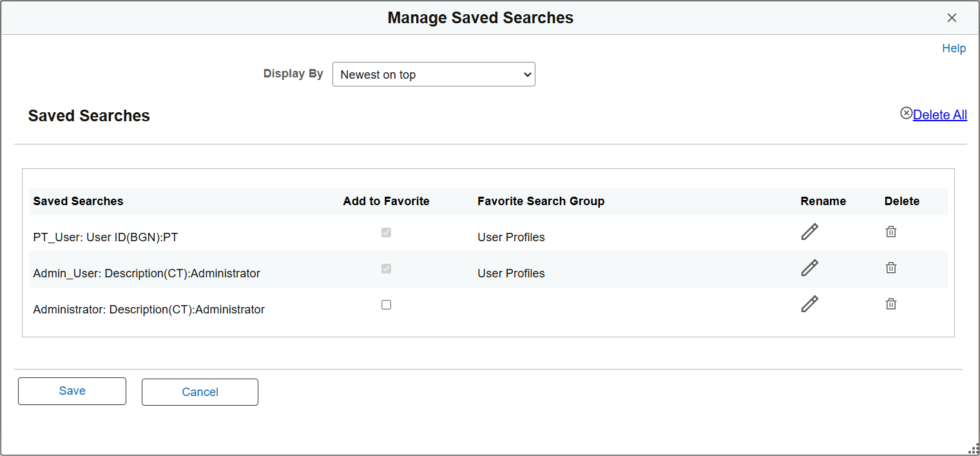Click the Saved Searches column header
The height and width of the screenshot is (456, 980).
point(78,201)
